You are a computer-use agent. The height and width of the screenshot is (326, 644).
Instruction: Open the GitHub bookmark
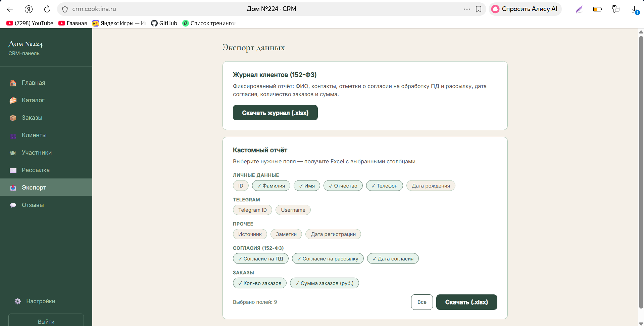pos(164,23)
